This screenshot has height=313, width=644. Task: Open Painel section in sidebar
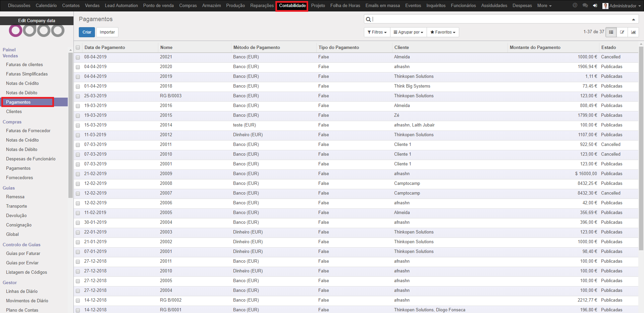tap(9, 50)
